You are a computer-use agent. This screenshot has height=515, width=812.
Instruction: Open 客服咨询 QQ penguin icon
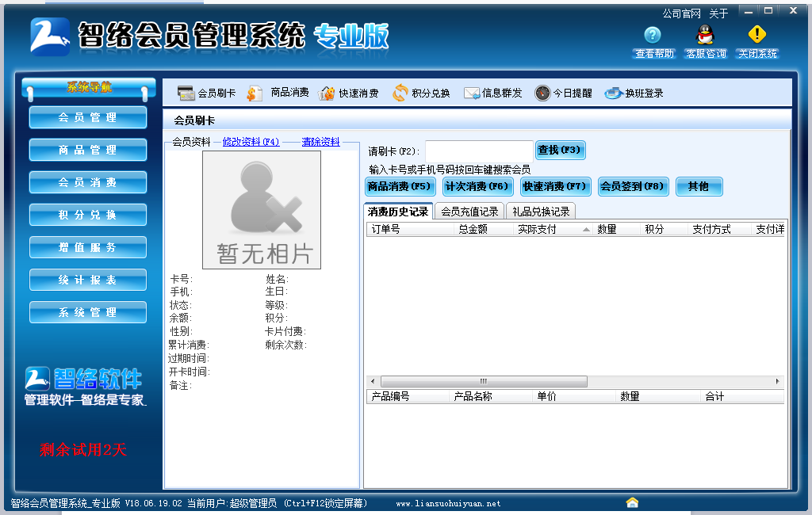click(705, 35)
